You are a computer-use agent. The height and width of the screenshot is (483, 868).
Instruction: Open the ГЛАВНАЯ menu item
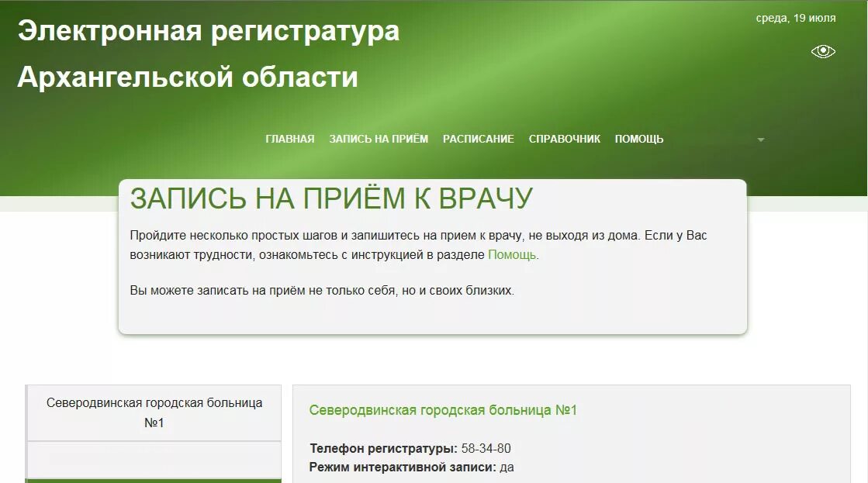[x=290, y=139]
